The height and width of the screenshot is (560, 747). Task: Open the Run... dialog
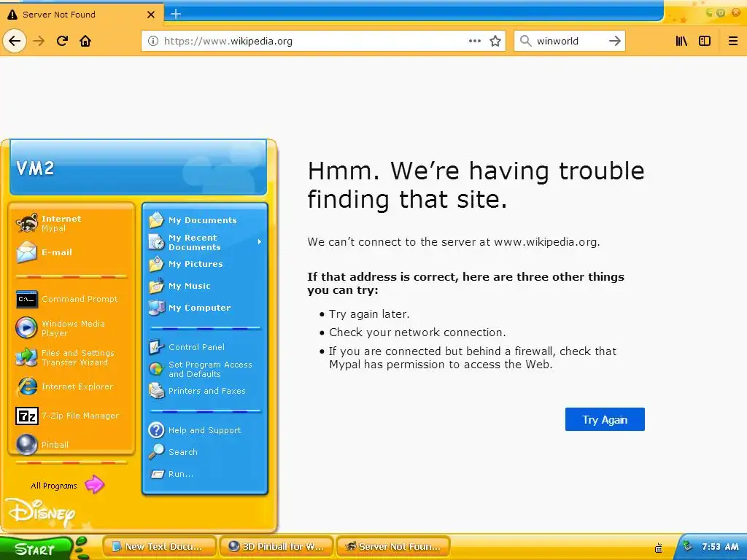(205, 474)
